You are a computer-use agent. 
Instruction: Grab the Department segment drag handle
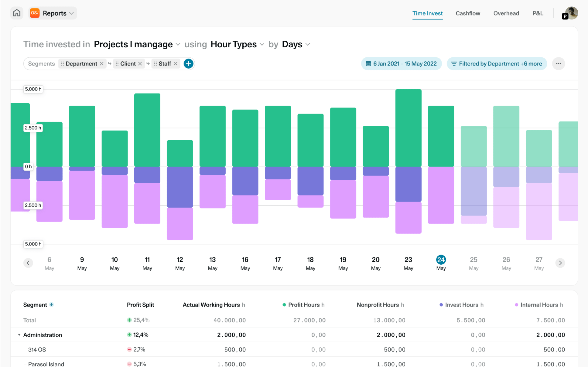[x=62, y=64]
